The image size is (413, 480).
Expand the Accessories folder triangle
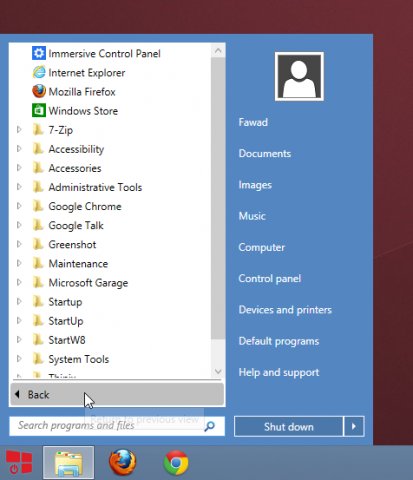(19, 168)
